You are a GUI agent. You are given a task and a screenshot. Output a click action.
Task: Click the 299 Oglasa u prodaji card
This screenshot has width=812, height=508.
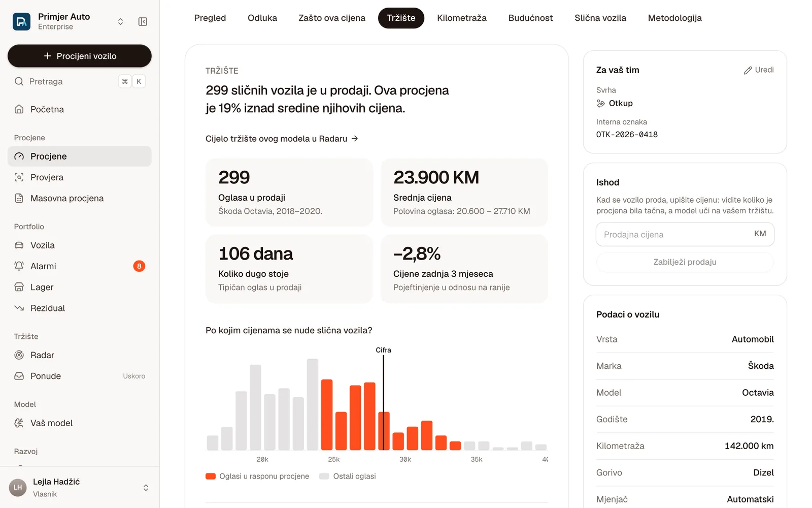[x=289, y=193]
